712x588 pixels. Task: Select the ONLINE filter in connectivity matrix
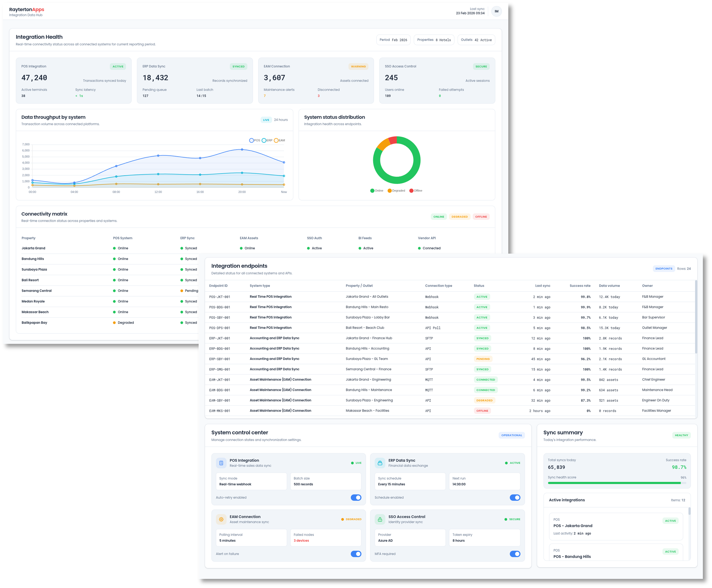click(439, 216)
